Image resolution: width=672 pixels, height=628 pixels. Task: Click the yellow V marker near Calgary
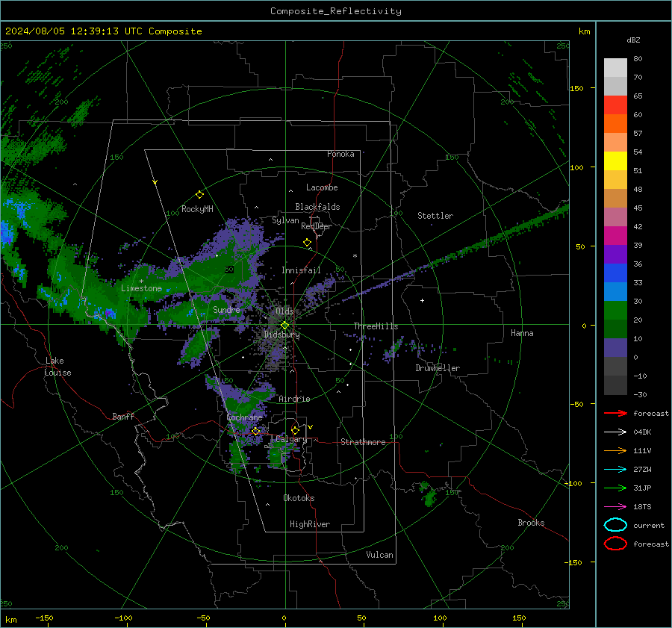point(311,427)
